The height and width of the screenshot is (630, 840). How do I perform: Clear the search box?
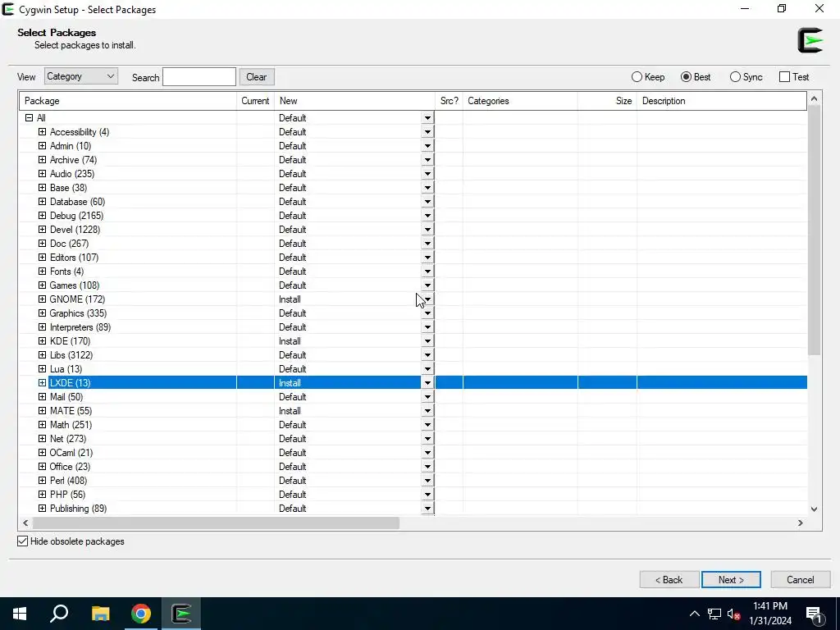click(x=257, y=76)
